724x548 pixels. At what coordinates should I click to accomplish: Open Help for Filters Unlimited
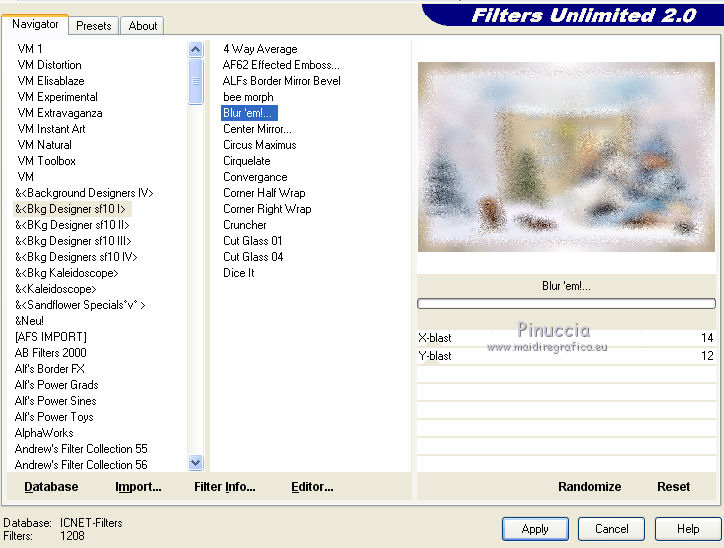pyautogui.click(x=688, y=529)
